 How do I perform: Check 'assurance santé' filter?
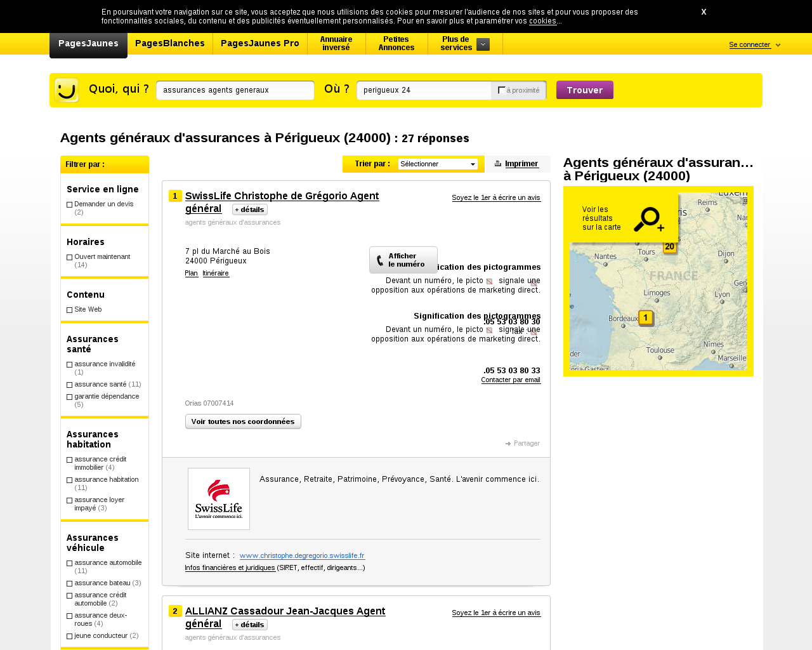pos(70,385)
